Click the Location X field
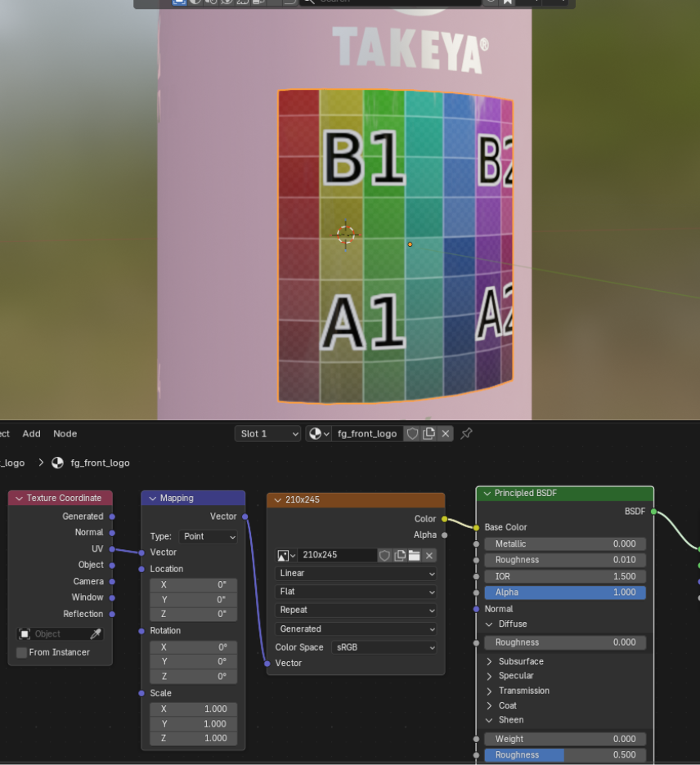This screenshot has height=765, width=700. click(x=193, y=585)
